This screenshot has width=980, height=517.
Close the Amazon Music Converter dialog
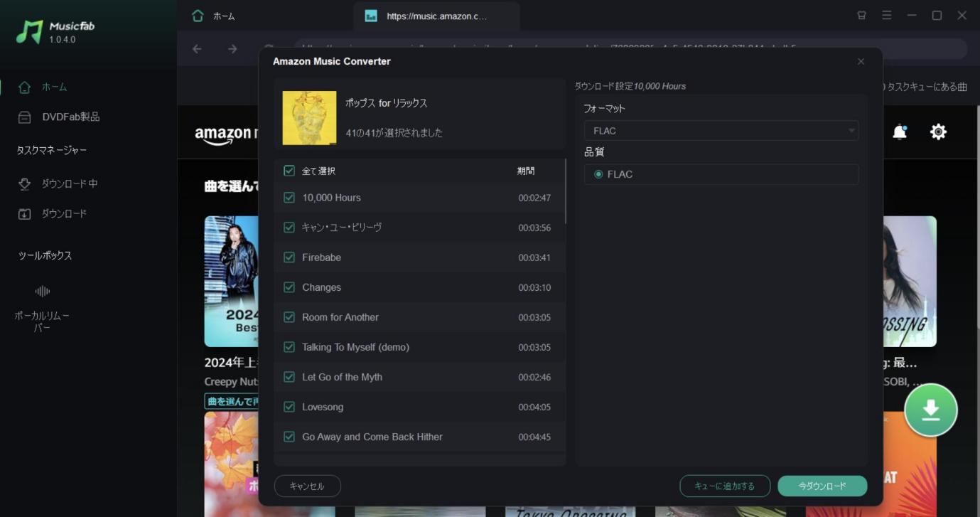click(861, 62)
